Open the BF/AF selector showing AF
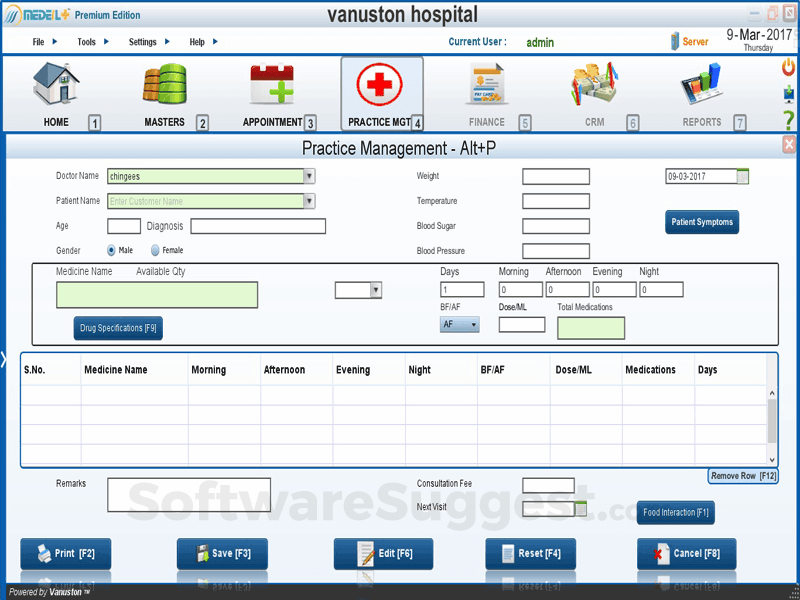Image resolution: width=800 pixels, height=600 pixels. 475,324
